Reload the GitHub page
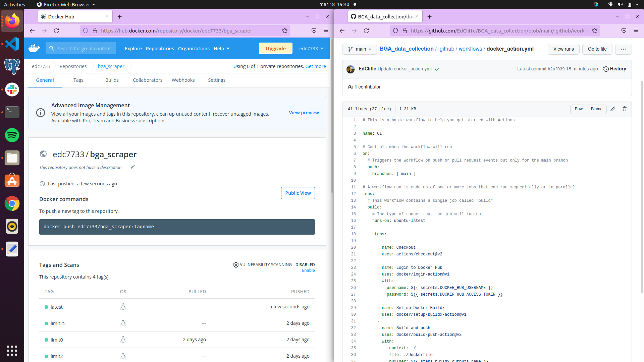The width and height of the screenshot is (644, 362). pyautogui.click(x=366, y=31)
